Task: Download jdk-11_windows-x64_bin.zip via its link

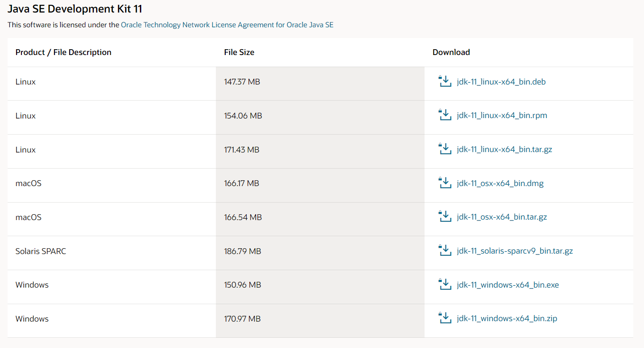Action: 507,319
